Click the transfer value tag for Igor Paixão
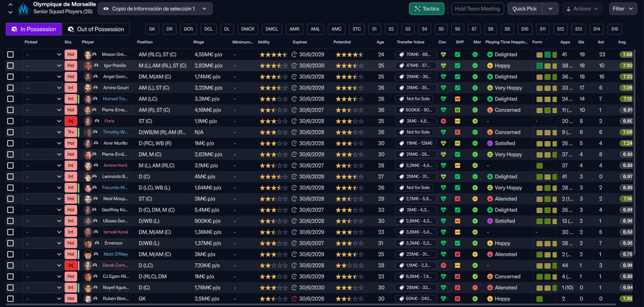Image resolution: width=644 pixels, height=307 pixels. [x=416, y=66]
